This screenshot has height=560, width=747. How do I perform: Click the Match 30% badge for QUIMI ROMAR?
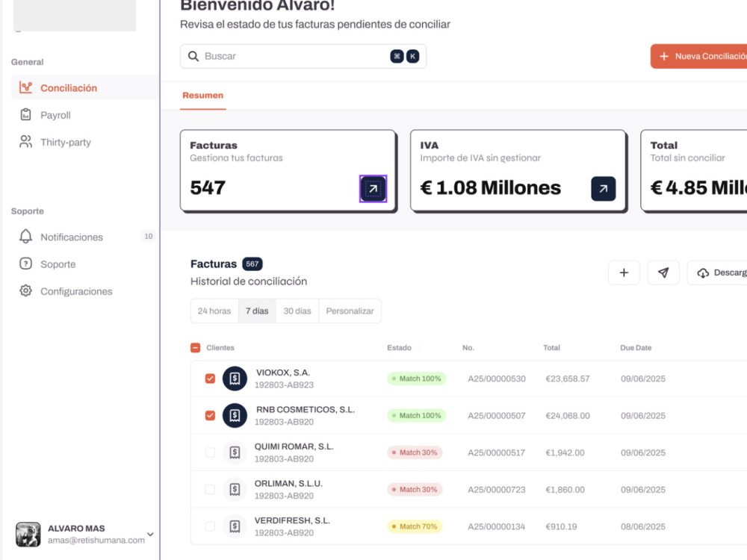tap(415, 452)
